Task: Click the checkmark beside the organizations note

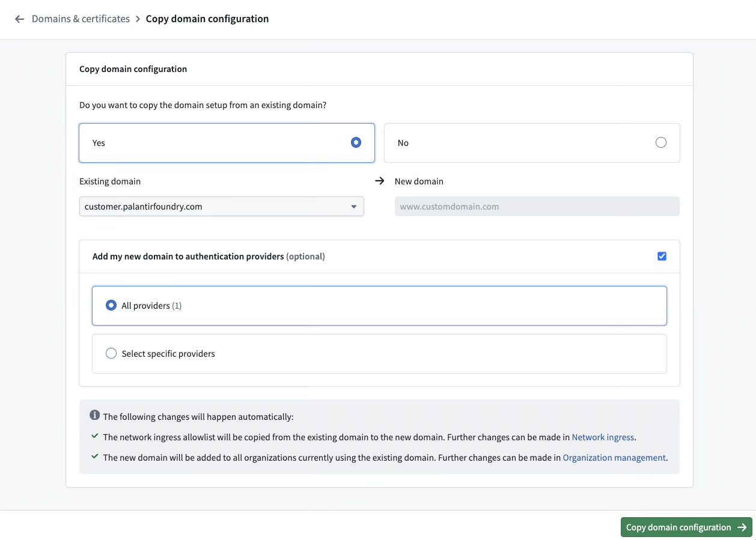Action: (94, 457)
